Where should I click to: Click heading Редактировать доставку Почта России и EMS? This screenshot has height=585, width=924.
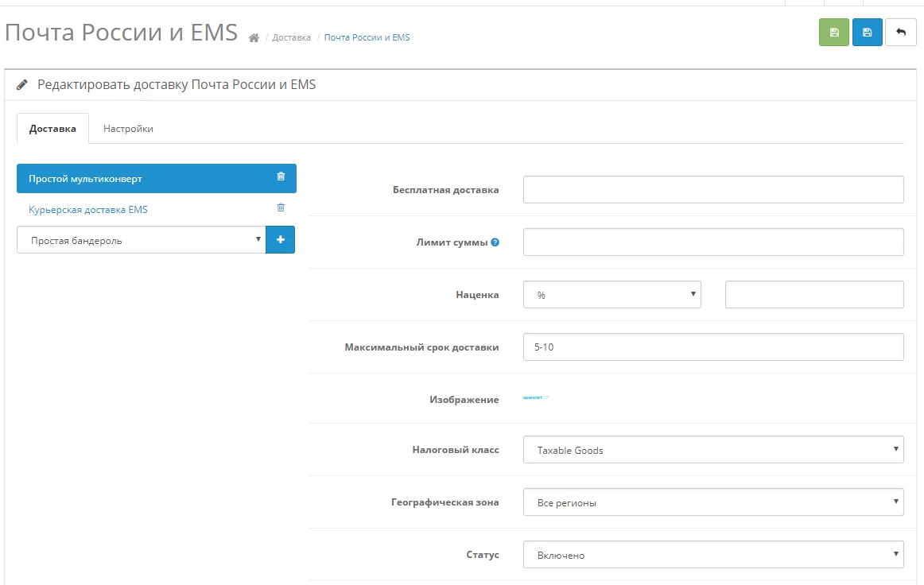click(177, 85)
